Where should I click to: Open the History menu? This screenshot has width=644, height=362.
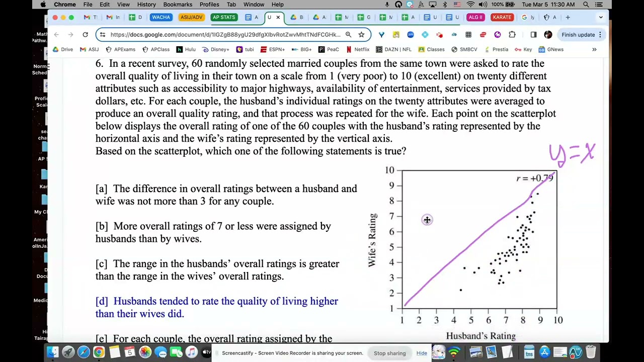146,5
